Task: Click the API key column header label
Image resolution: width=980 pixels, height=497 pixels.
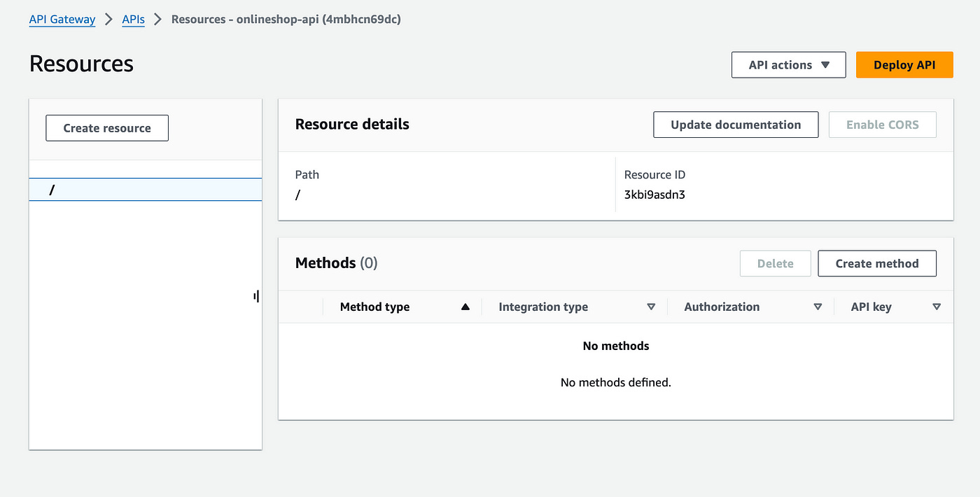Action: click(x=871, y=307)
